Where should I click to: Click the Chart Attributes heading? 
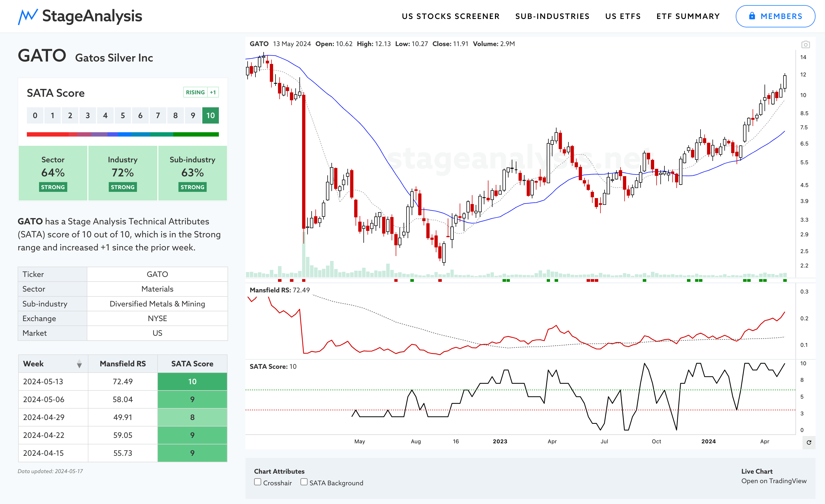279,471
